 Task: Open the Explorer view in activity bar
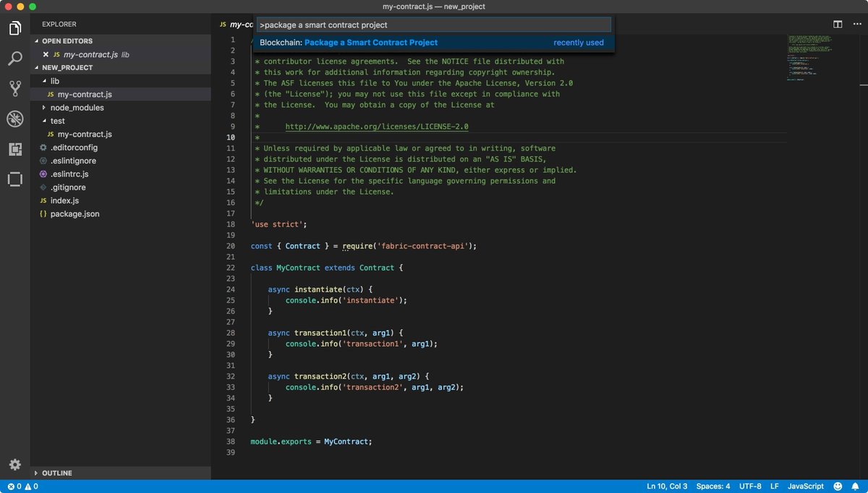(14, 28)
